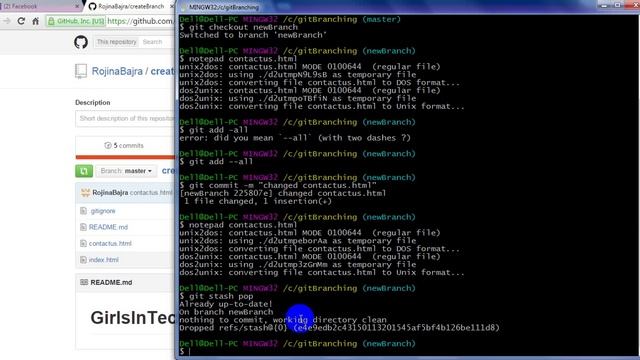Click the (master) branch prompt line
The width and height of the screenshot is (640, 360).
290,19
